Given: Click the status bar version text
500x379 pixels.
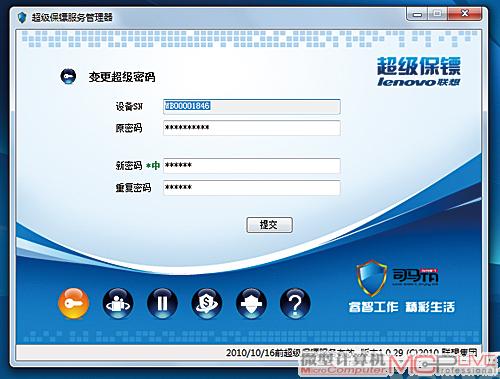Looking at the screenshot, I should click(352, 352).
